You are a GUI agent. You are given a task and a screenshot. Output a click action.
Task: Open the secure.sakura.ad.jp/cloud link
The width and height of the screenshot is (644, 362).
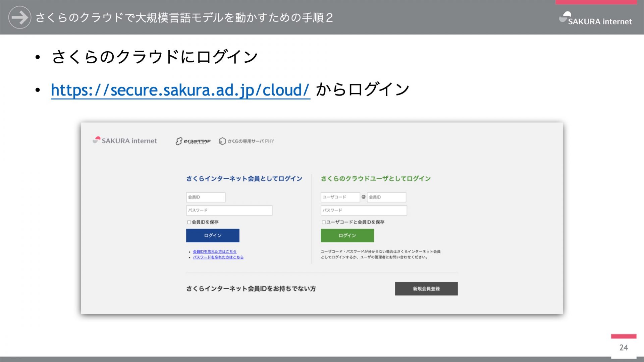coord(180,90)
